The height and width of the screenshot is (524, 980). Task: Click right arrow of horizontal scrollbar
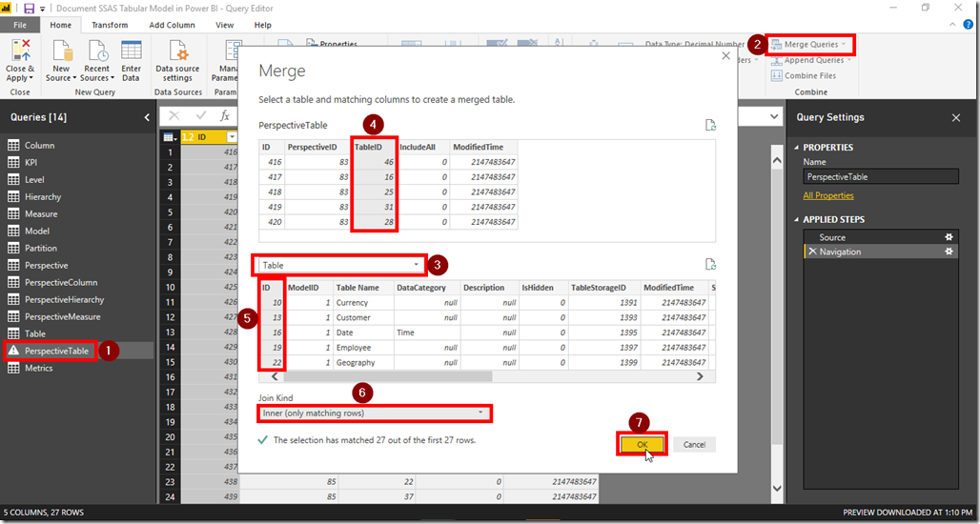[x=700, y=376]
